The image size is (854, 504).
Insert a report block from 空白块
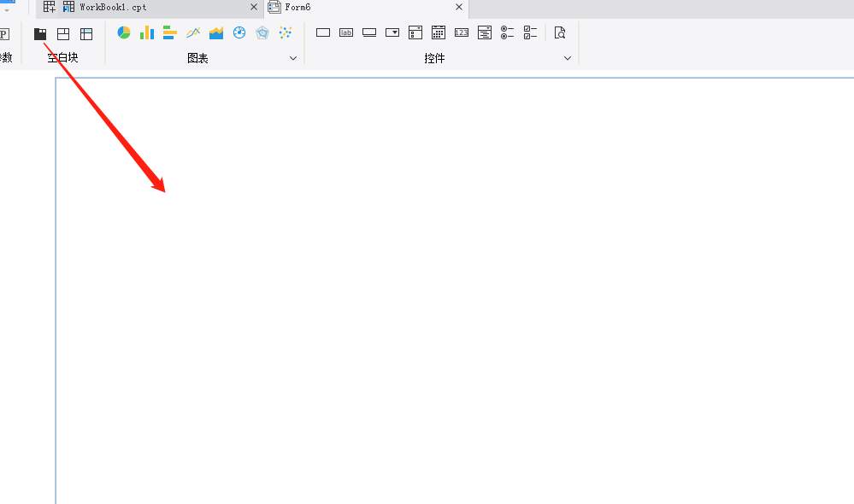(86, 33)
